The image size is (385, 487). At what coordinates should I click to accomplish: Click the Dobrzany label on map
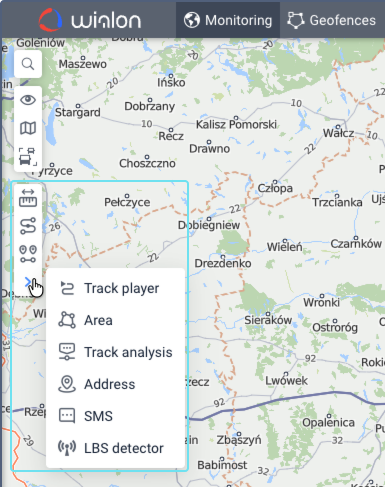[149, 106]
